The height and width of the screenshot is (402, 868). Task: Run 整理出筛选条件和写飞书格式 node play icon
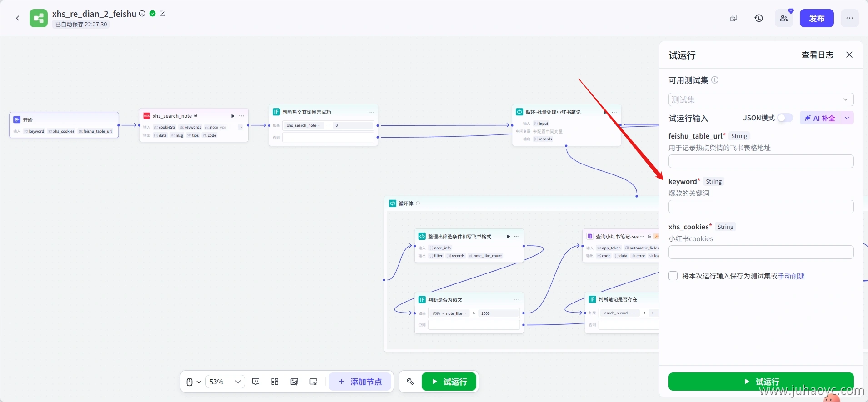(x=509, y=236)
